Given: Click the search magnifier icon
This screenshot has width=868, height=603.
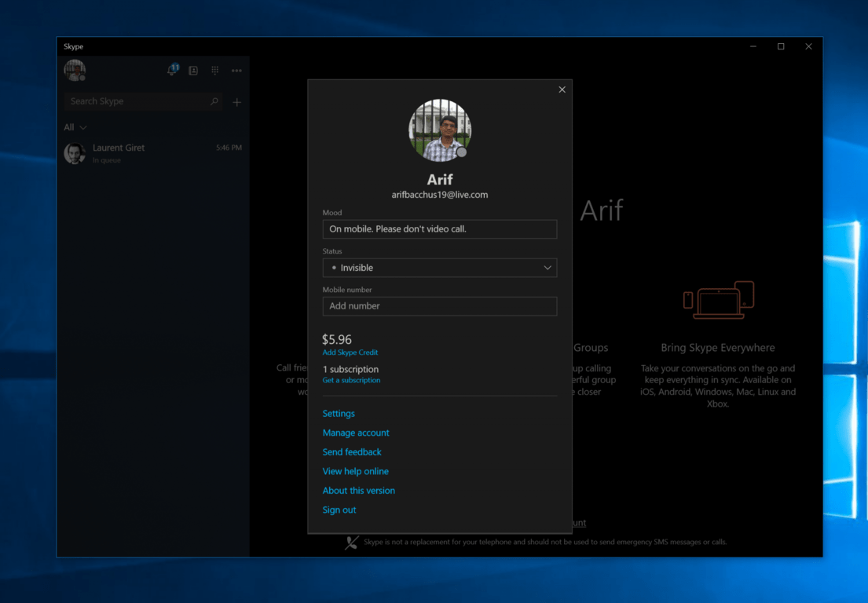Looking at the screenshot, I should 214,101.
